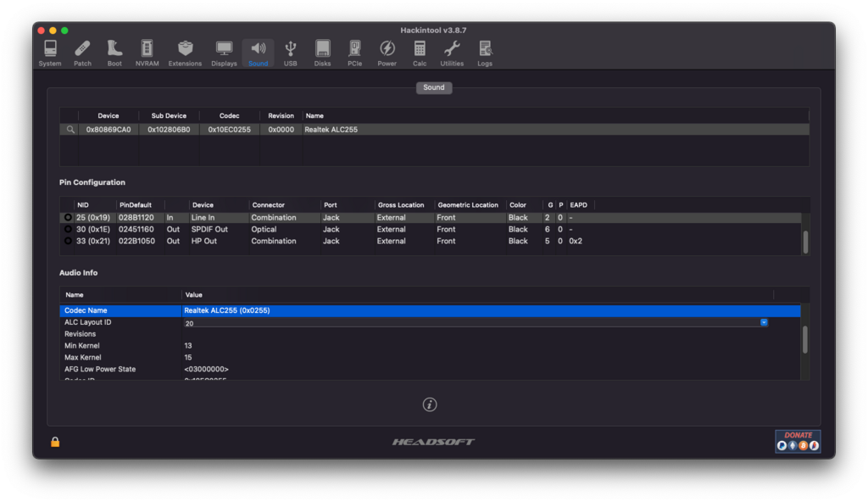Select the Sound speaker icon in toolbar
The height and width of the screenshot is (502, 868).
tap(258, 49)
